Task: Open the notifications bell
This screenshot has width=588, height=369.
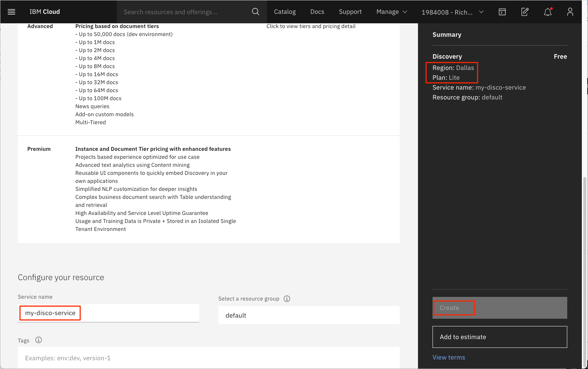Action: tap(548, 12)
